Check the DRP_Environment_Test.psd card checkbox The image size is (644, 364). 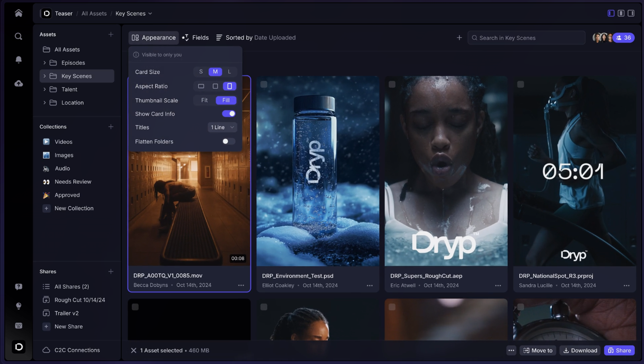[x=264, y=84]
